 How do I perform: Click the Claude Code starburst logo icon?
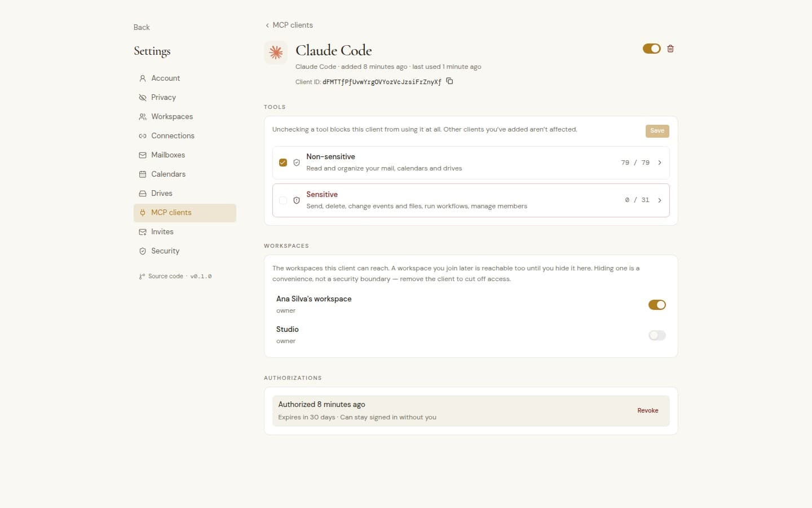click(276, 52)
